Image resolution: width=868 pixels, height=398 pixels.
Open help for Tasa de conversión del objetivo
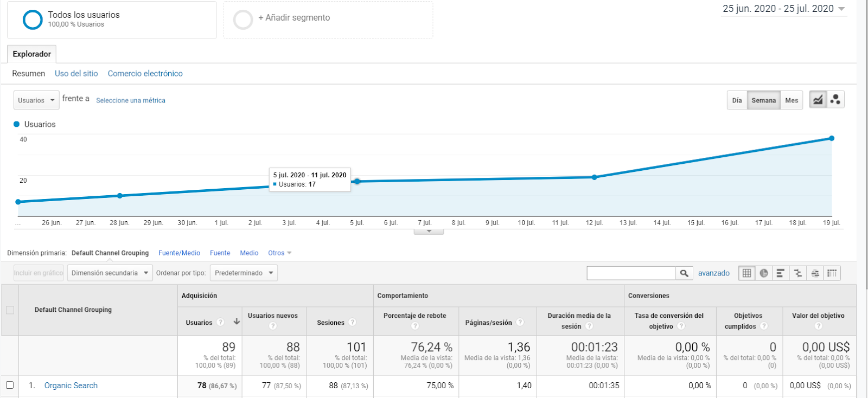681,326
